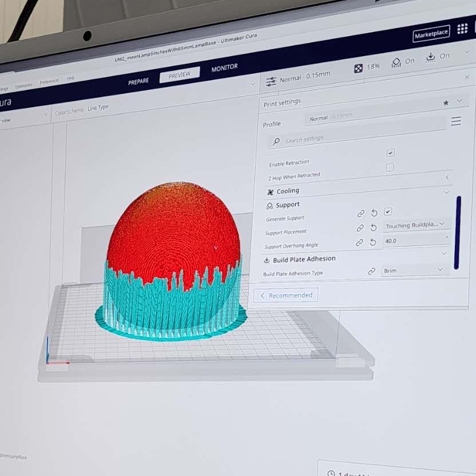Click the Build Plate Adhesion icon
Image resolution: width=476 pixels, height=476 pixels.
click(x=266, y=259)
